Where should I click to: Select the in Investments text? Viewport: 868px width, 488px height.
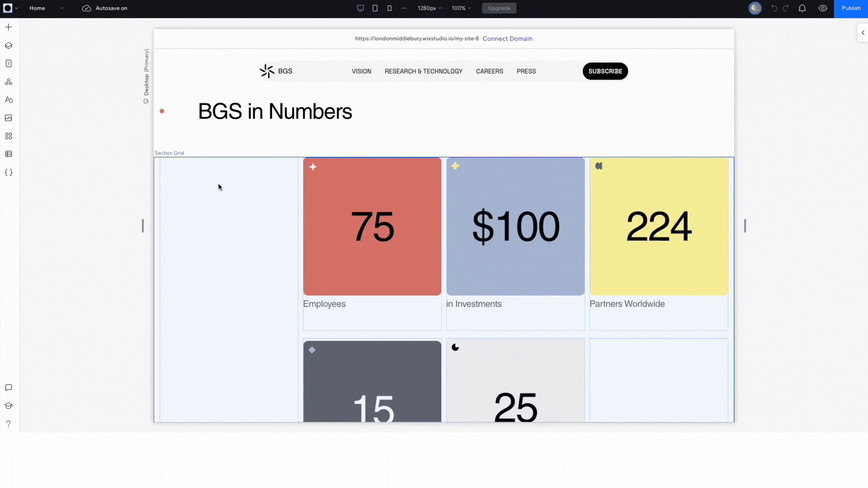pos(474,304)
